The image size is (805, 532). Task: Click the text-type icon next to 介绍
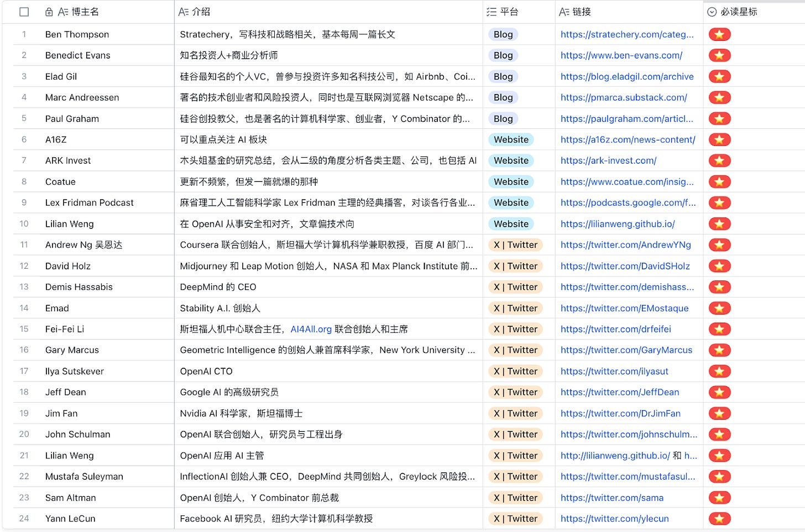[184, 12]
